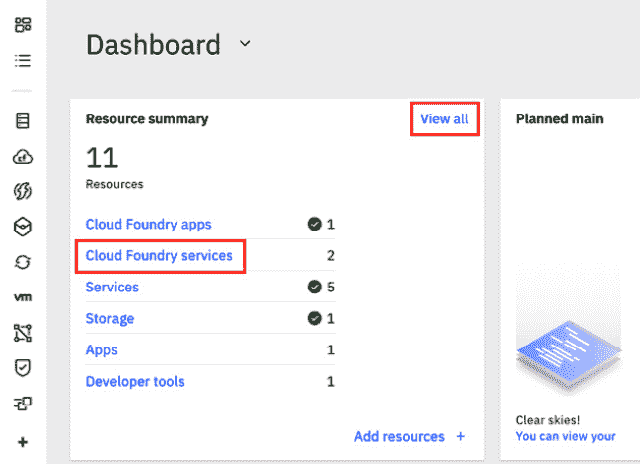The height and width of the screenshot is (464, 640).
Task: Open Classic Infrastructure sidebar icon
Action: point(23,121)
